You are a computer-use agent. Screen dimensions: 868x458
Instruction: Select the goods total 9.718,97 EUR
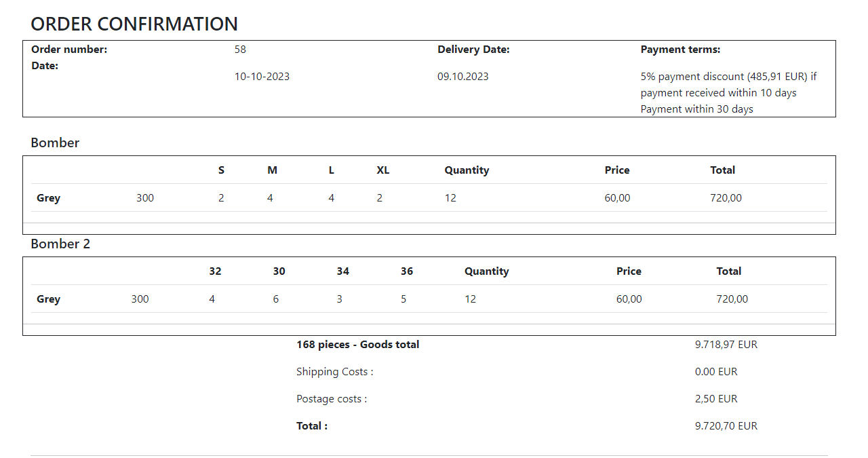pyautogui.click(x=726, y=345)
